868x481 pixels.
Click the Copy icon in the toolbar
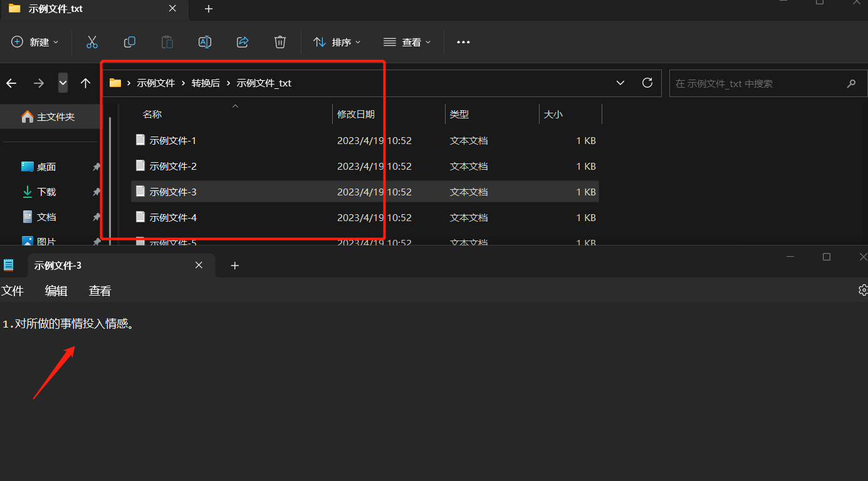coord(129,42)
